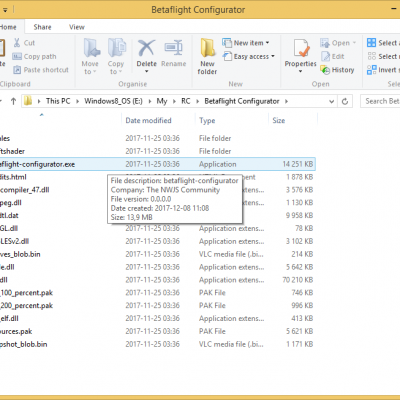Expand chevron after Betaflight Configurator breadcrumb
The image size is (400, 400).
(286, 101)
